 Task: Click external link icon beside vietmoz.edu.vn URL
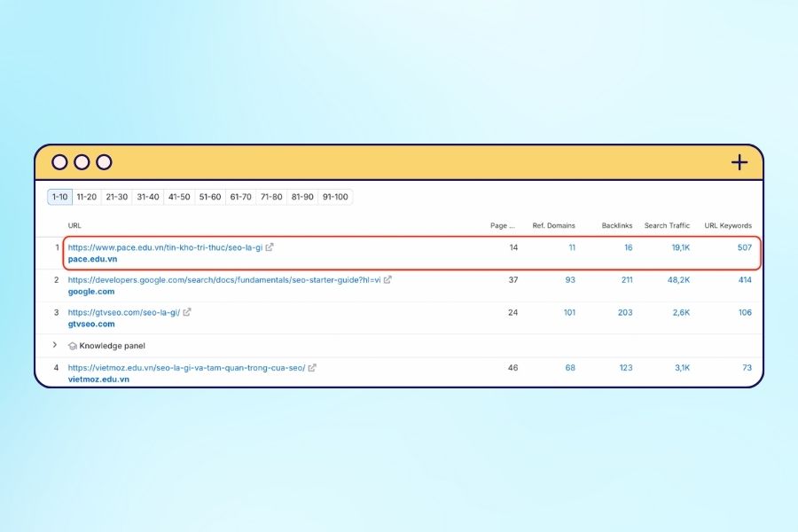tap(312, 368)
